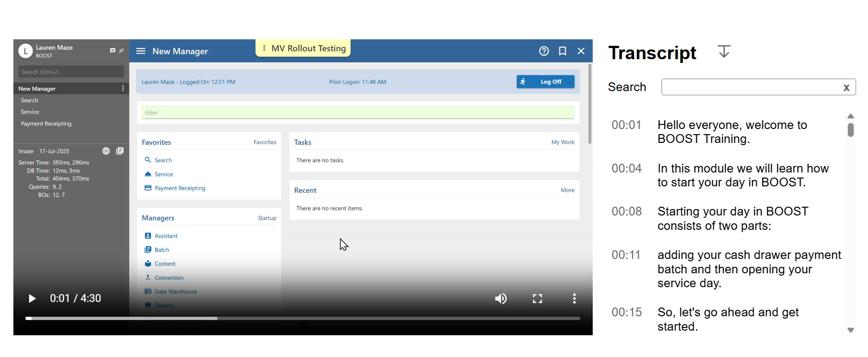Open the hamburger menu beside New Manager
This screenshot has height=357, width=868.
(x=141, y=51)
